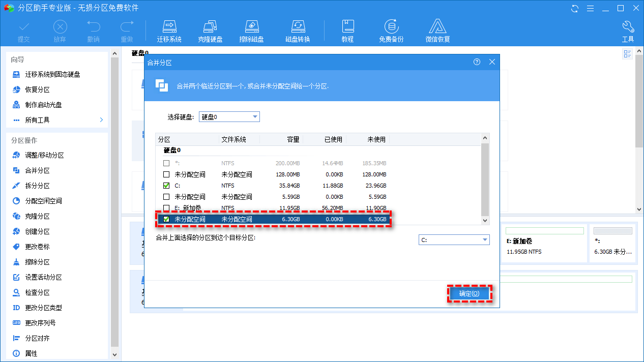
Task: View the 教程 tutorials
Action: coord(348,29)
